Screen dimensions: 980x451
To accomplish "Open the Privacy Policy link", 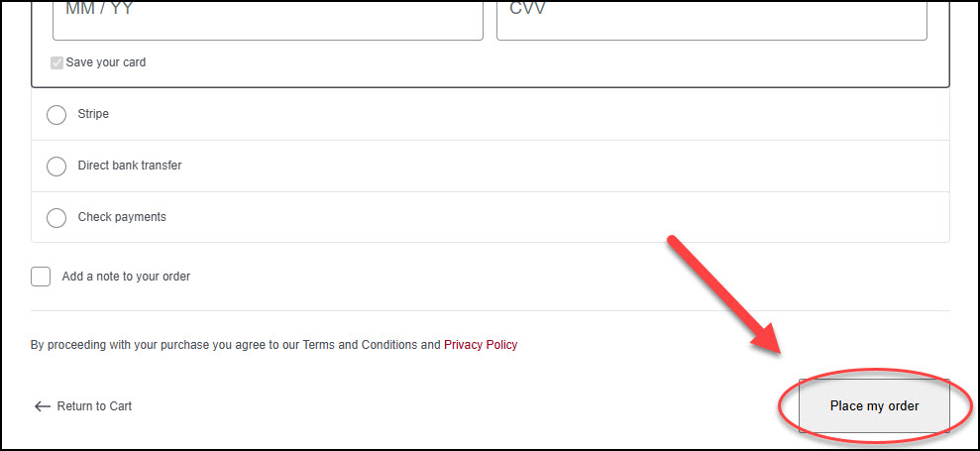I will tap(481, 345).
